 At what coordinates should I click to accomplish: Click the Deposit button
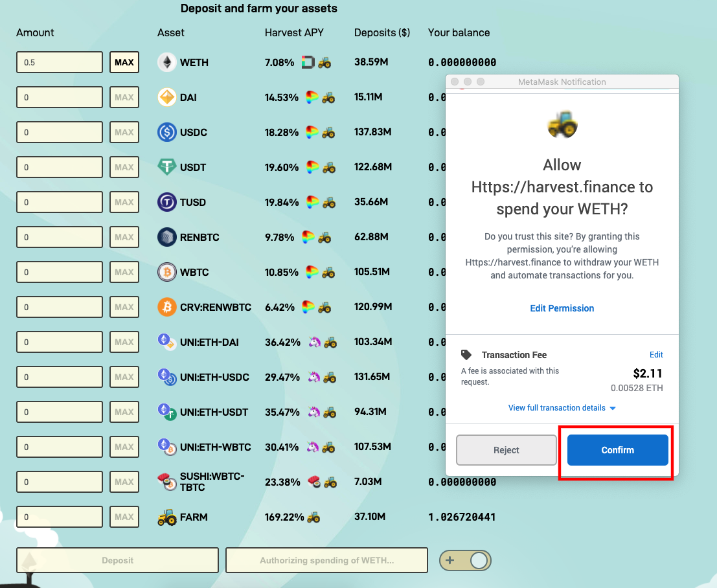pyautogui.click(x=117, y=560)
